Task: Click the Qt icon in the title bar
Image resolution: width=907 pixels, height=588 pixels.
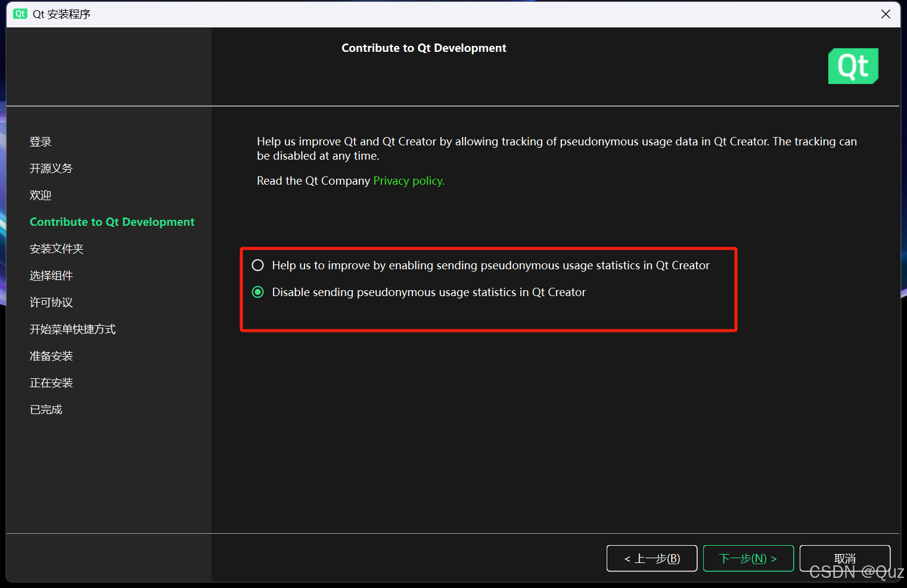Action: click(x=20, y=14)
